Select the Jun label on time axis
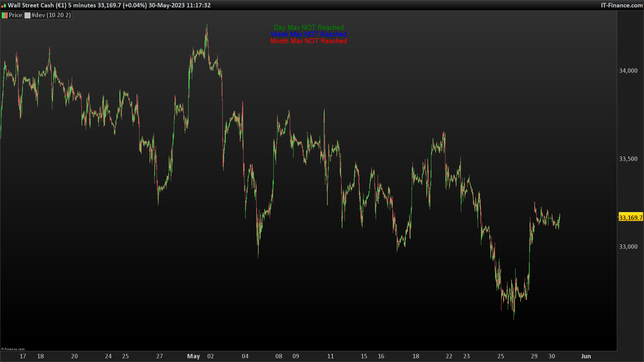Image resolution: width=644 pixels, height=362 pixels. click(586, 356)
